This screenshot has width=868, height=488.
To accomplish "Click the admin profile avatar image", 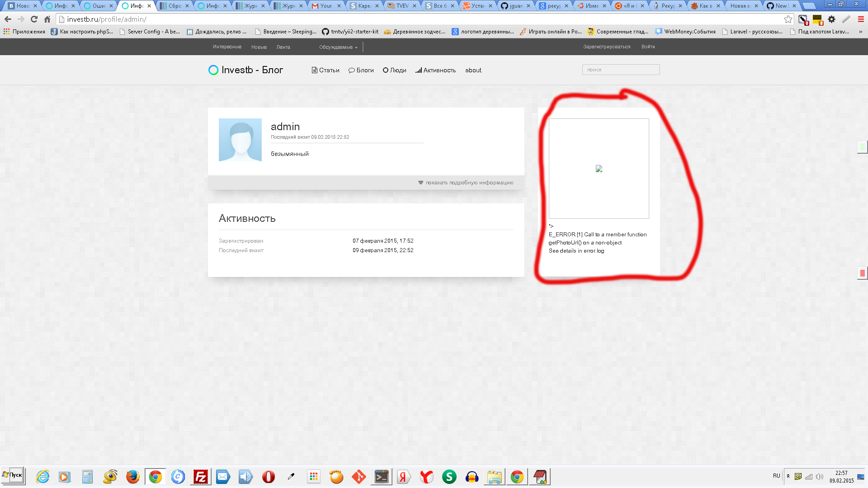I will click(x=240, y=140).
